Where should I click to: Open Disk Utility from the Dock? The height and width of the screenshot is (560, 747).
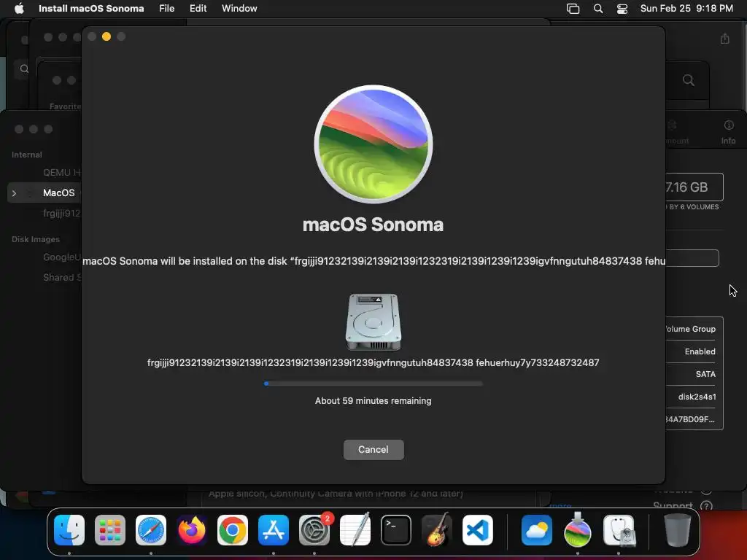point(619,530)
